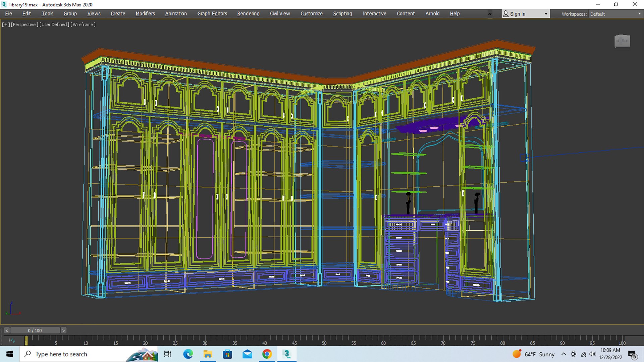Open File Explorer from the taskbar
The width and height of the screenshot is (644, 362).
(x=208, y=354)
